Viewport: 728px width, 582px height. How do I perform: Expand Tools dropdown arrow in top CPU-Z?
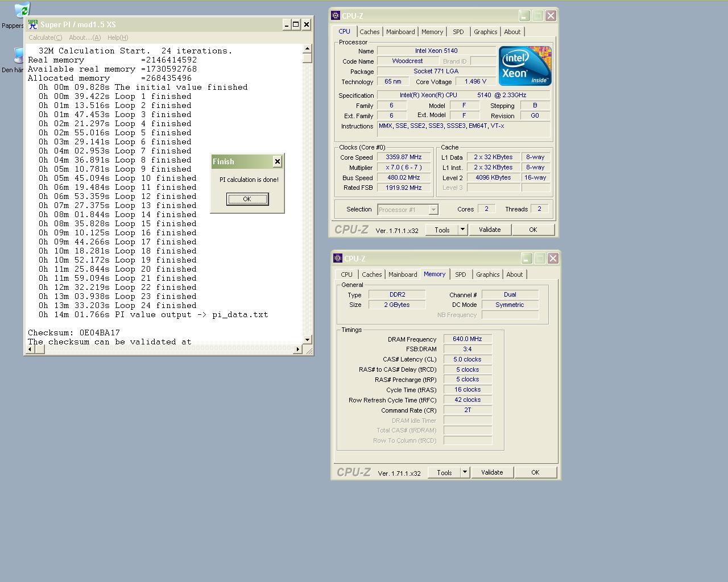pyautogui.click(x=462, y=230)
